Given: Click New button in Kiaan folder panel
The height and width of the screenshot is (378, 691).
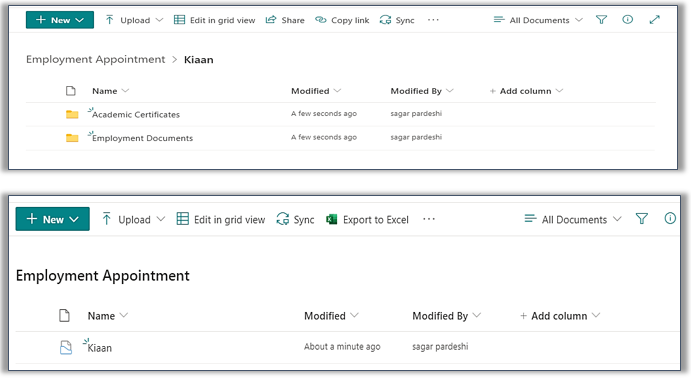Looking at the screenshot, I should (x=59, y=20).
